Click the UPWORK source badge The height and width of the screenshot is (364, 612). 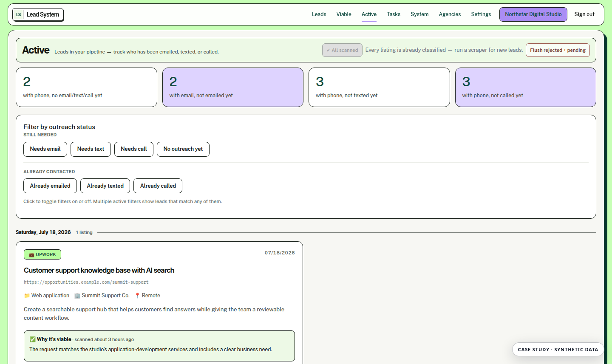coord(42,254)
